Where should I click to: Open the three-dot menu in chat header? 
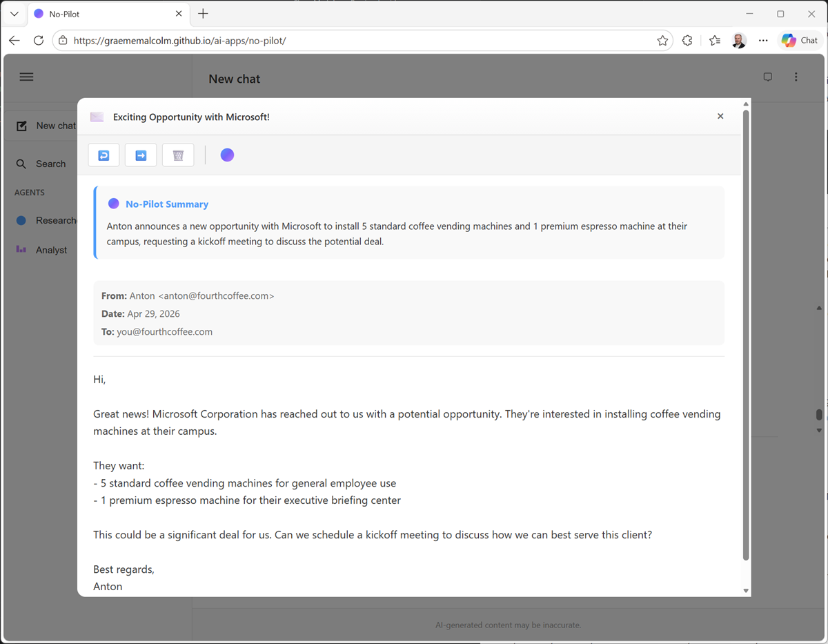[x=796, y=77]
